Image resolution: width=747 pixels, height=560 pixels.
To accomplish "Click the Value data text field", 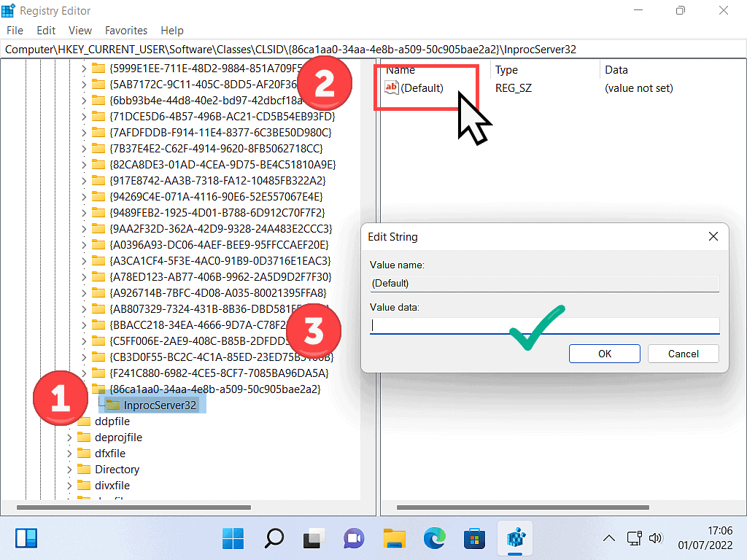I will tap(544, 326).
